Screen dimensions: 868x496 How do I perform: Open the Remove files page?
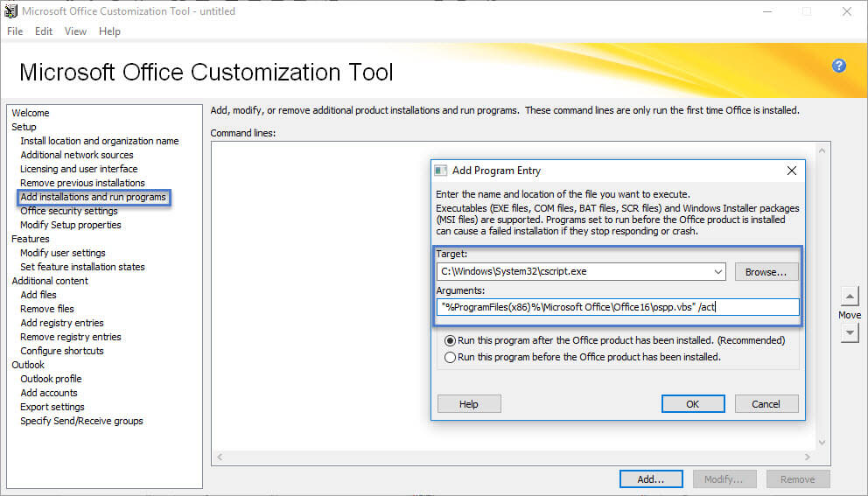point(47,309)
